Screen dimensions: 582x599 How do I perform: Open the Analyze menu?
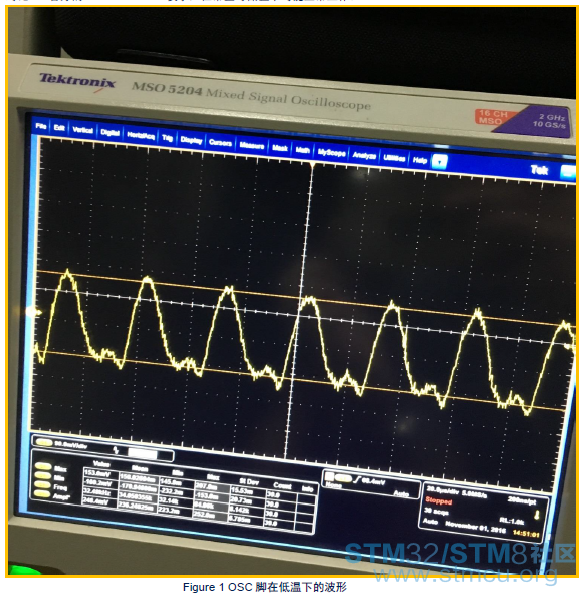(364, 155)
